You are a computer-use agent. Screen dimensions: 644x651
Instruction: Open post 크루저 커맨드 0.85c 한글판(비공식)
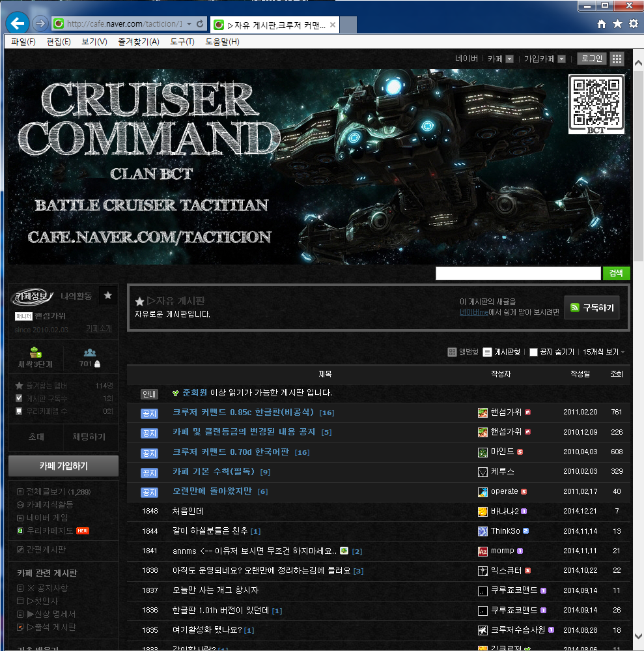(243, 412)
